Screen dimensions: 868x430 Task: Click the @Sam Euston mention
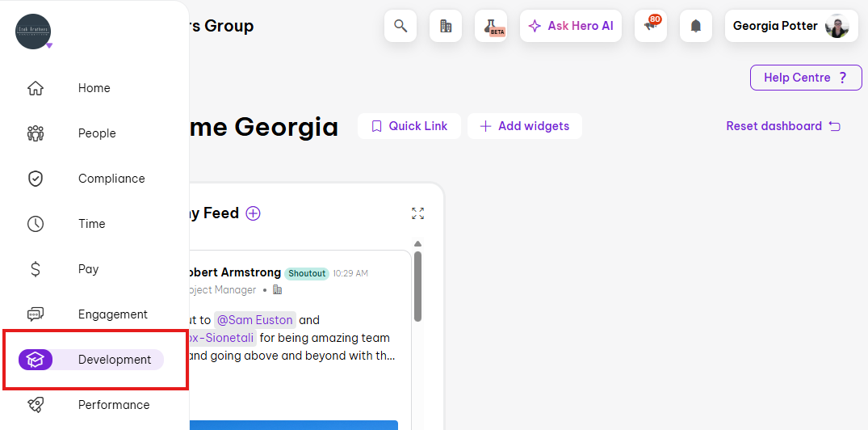(254, 320)
